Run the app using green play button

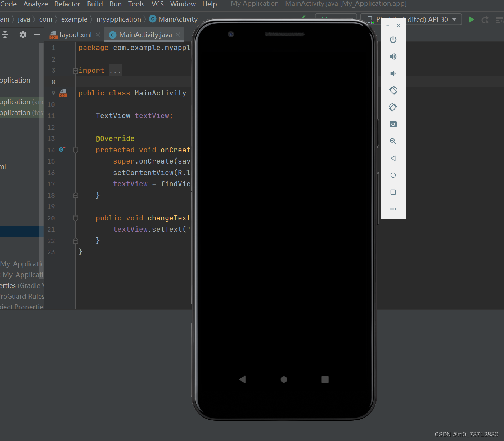(472, 19)
